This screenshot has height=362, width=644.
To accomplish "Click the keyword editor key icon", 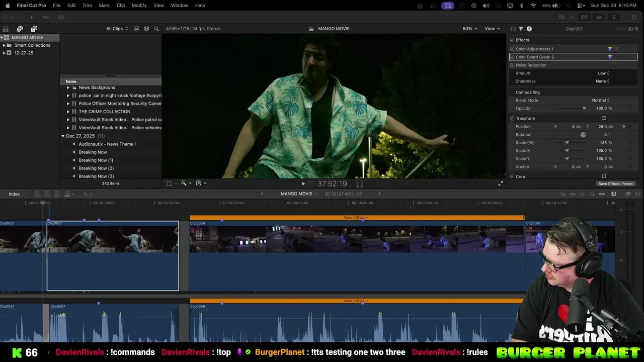I will (46, 17).
